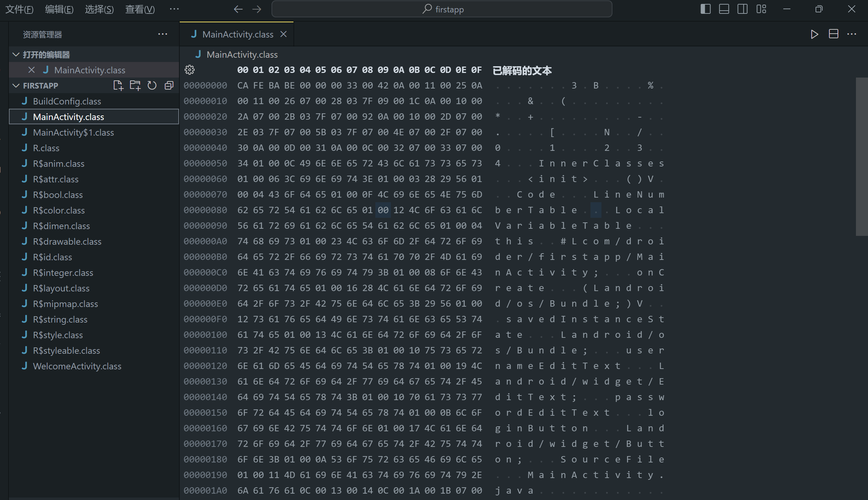This screenshot has height=500, width=868.
Task: Open R$attr.class file
Action: [x=94, y=179]
